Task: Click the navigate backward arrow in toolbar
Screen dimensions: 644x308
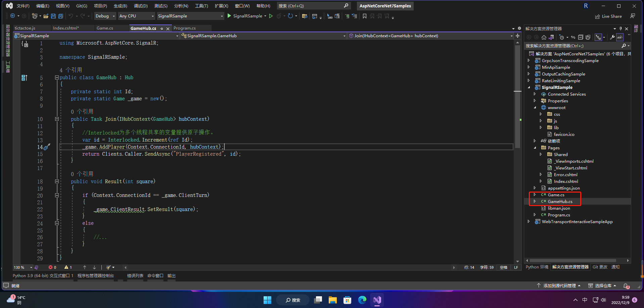Action: tap(13, 16)
